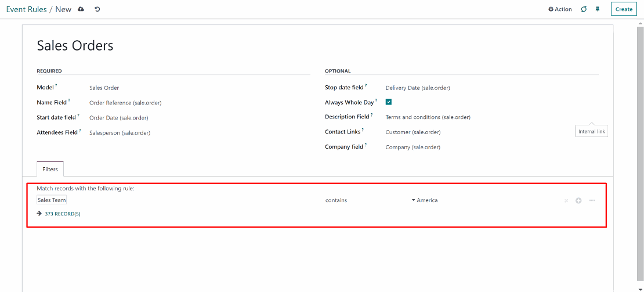644x292 pixels.
Task: Click the discard changes undo icon
Action: tap(97, 9)
